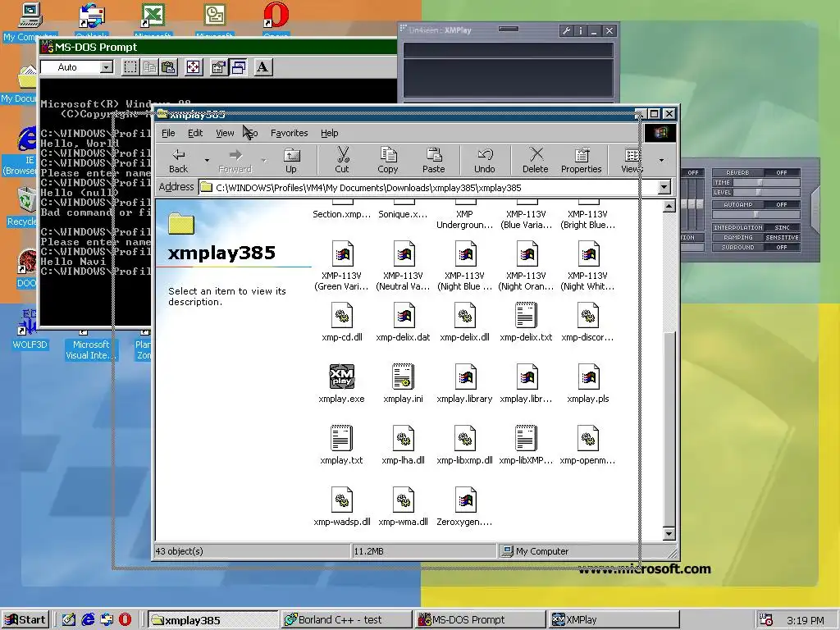Click the Undo button

point(484,160)
